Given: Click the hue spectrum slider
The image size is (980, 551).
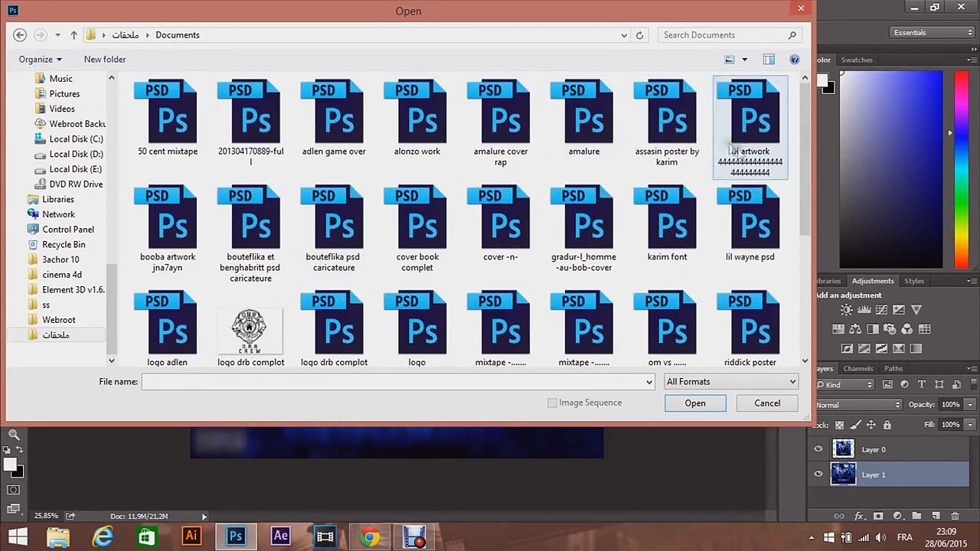Looking at the screenshot, I should [961, 170].
